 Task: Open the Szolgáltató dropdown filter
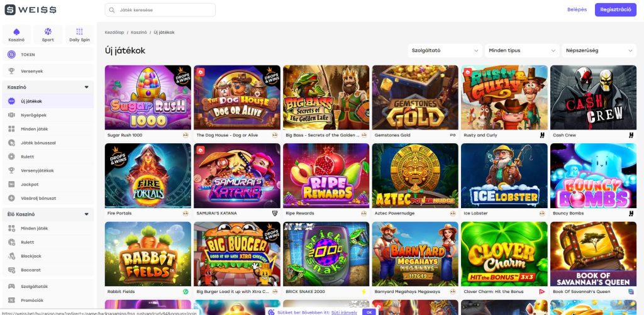pyautogui.click(x=444, y=50)
